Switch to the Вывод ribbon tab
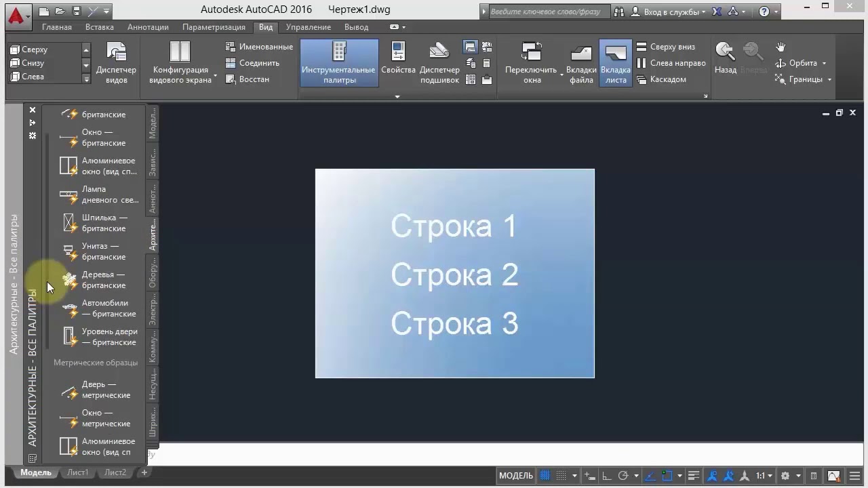This screenshot has width=868, height=488. [357, 27]
